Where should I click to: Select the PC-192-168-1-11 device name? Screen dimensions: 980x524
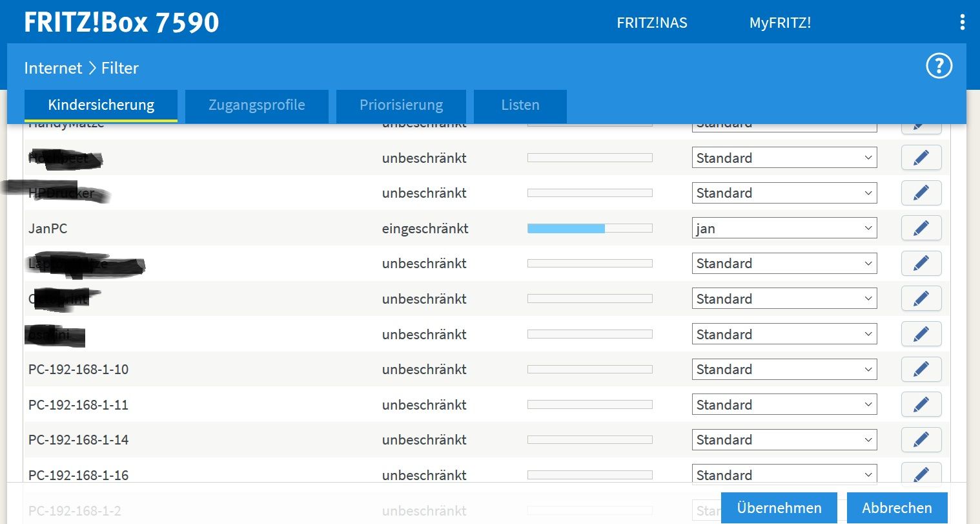(78, 404)
